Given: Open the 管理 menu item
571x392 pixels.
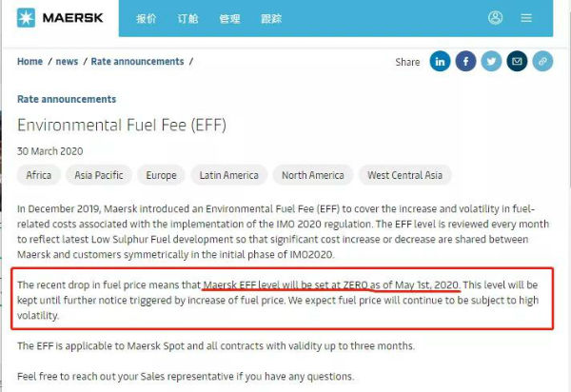Looking at the screenshot, I should click(x=231, y=18).
